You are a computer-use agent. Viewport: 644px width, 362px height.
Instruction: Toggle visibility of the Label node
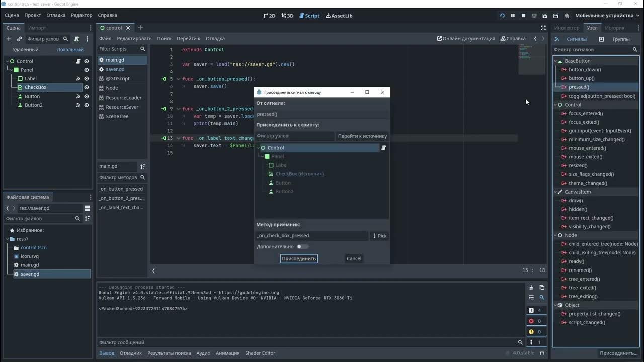pyautogui.click(x=87, y=79)
